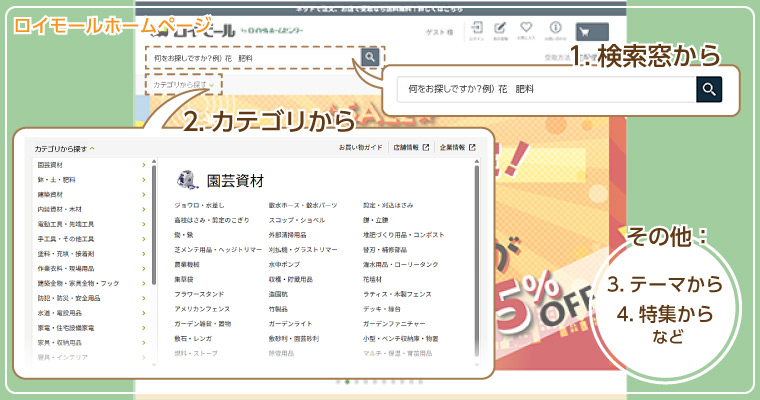Collapse the open カテゴリから探す panel heading

(64, 149)
